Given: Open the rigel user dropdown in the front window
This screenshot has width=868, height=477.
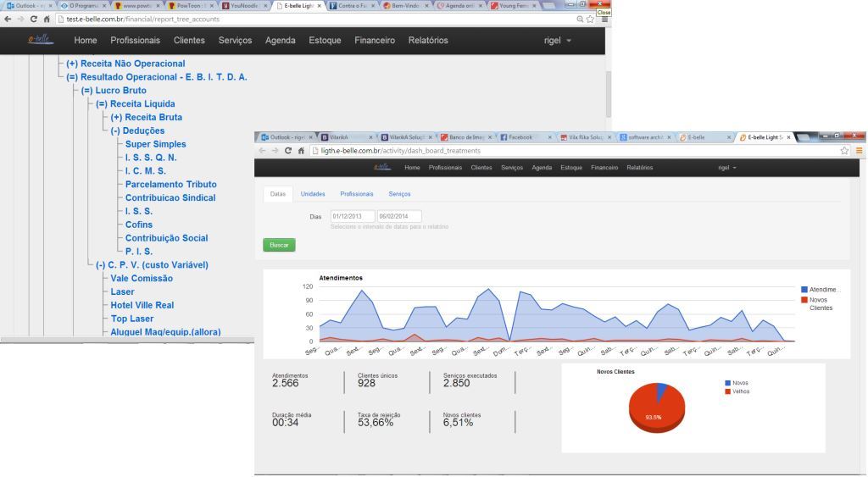Looking at the screenshot, I should point(727,168).
